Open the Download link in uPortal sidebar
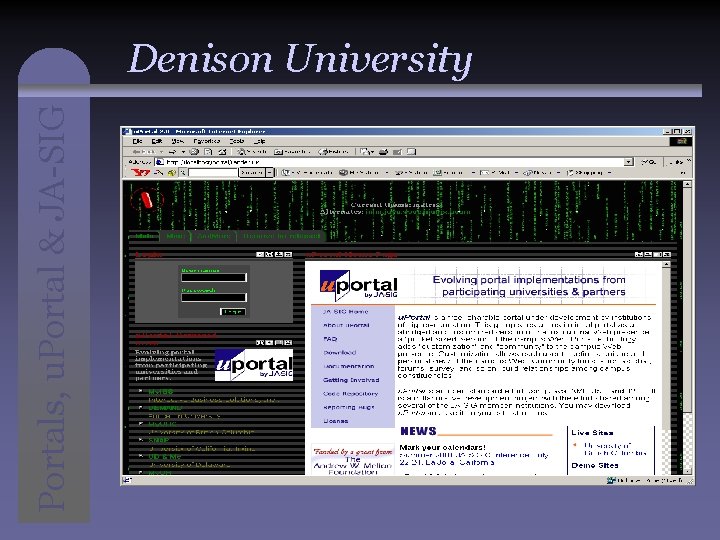The height and width of the screenshot is (540, 720). pyautogui.click(x=340, y=353)
